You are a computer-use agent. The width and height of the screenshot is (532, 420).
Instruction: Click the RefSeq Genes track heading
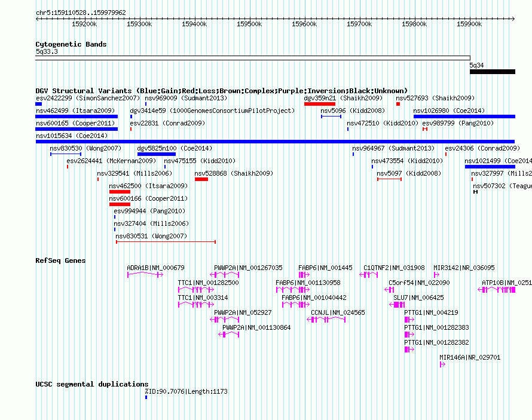(60, 260)
